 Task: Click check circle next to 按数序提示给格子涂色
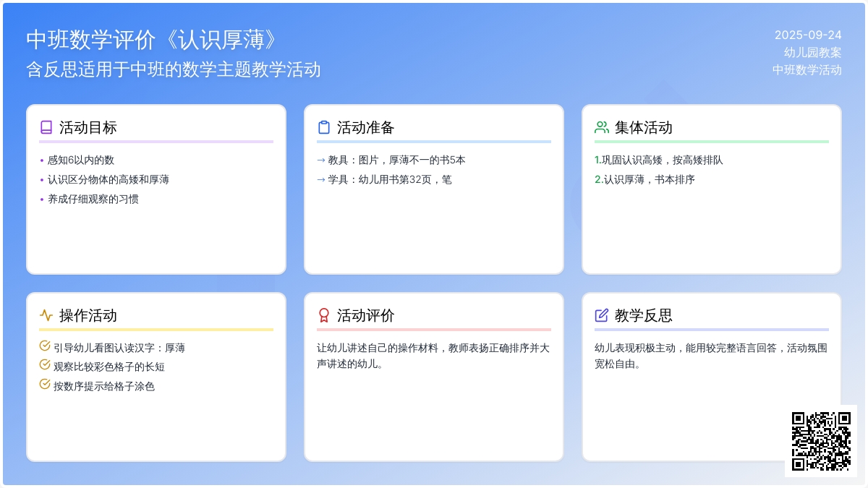45,385
